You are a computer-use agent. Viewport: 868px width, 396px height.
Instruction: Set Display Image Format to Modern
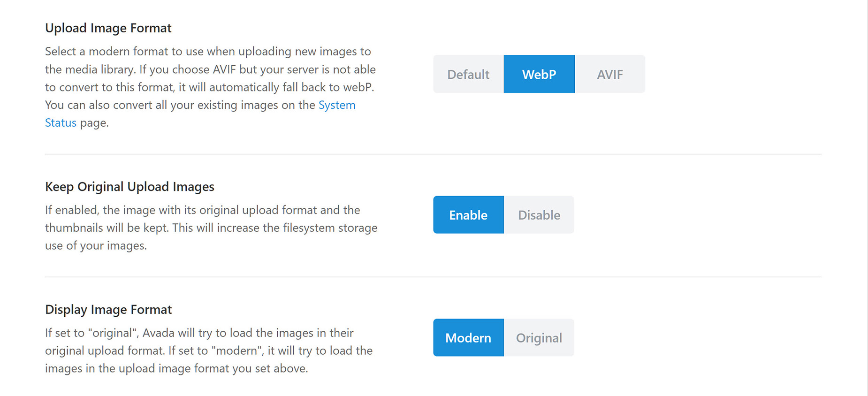tap(468, 337)
